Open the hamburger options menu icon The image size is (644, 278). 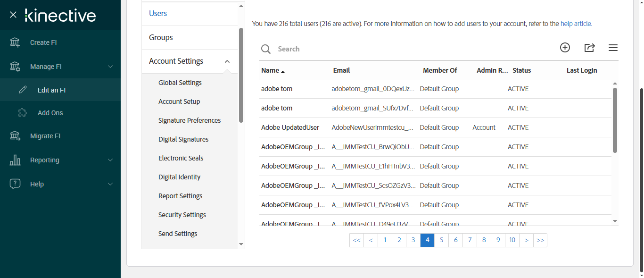(613, 48)
